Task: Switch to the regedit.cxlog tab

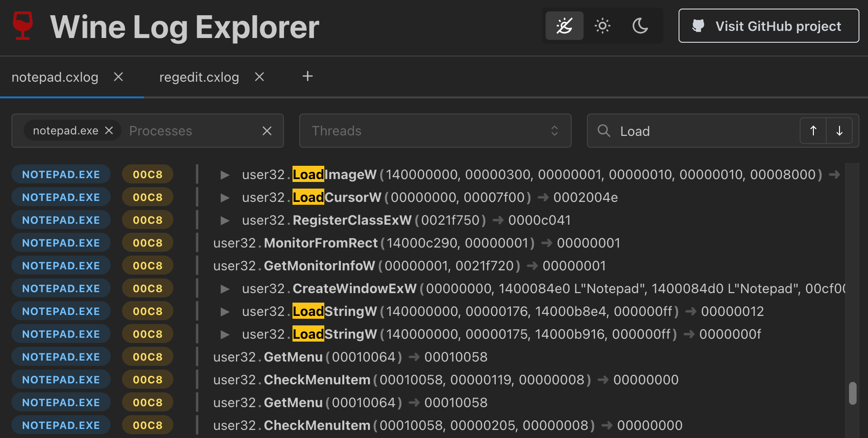Action: coord(199,77)
